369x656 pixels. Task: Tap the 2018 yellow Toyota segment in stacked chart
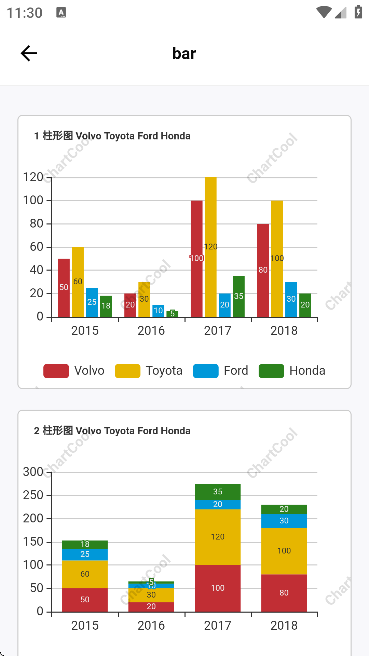click(284, 551)
